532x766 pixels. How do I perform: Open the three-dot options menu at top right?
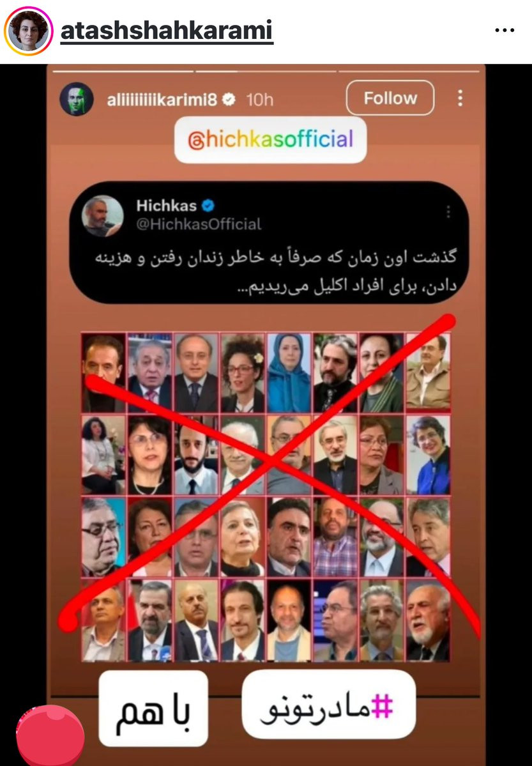pyautogui.click(x=504, y=30)
